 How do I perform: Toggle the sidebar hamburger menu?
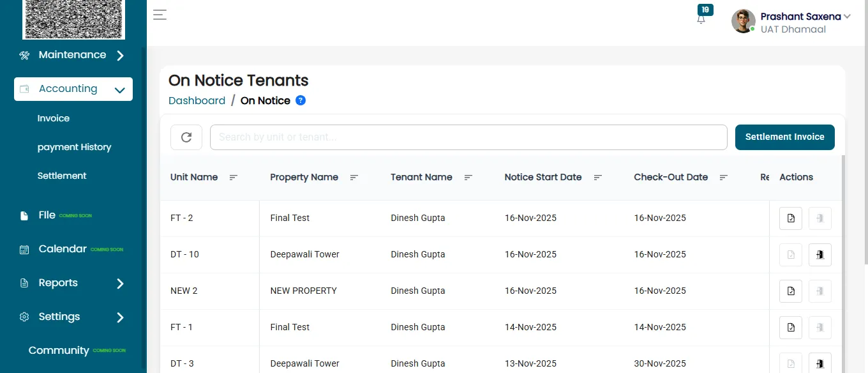pyautogui.click(x=160, y=15)
